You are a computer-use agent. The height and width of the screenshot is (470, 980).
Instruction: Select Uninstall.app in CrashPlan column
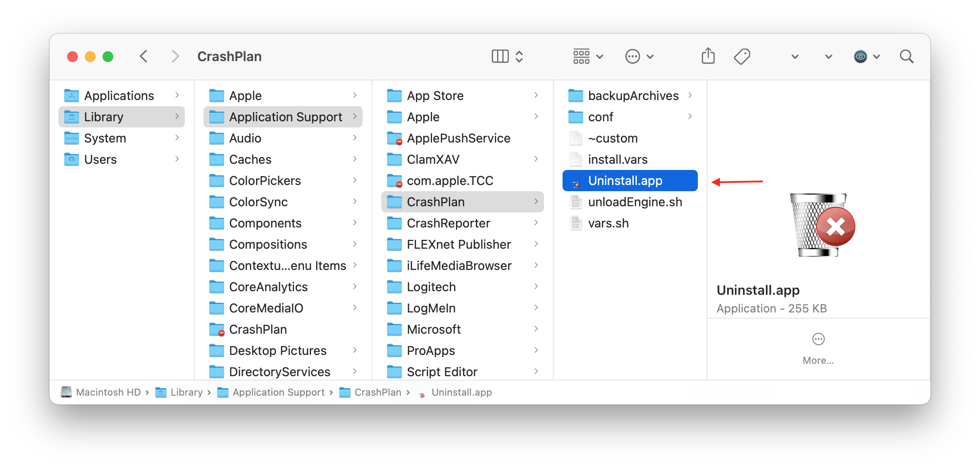click(x=630, y=181)
